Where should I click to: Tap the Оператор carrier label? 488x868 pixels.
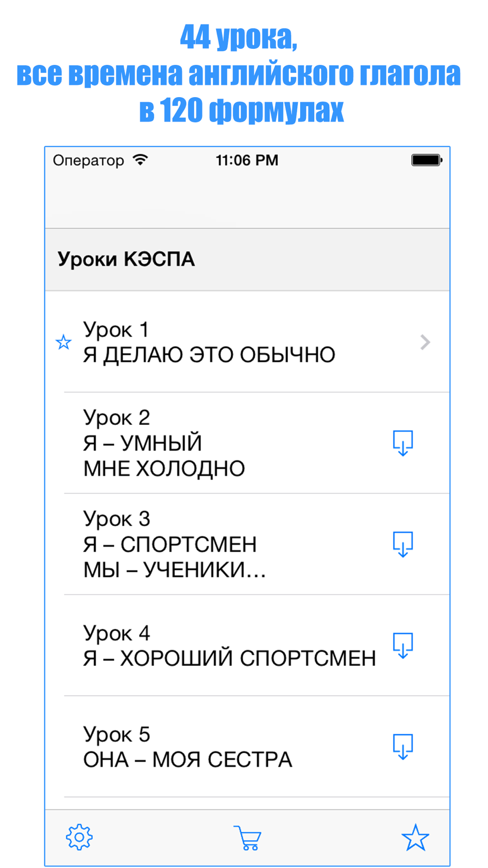coord(88,161)
